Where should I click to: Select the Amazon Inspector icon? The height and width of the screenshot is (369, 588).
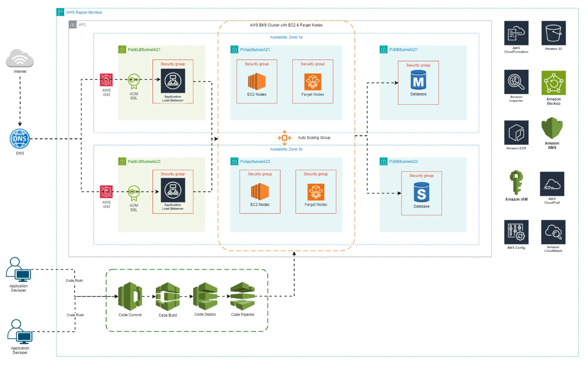(516, 82)
